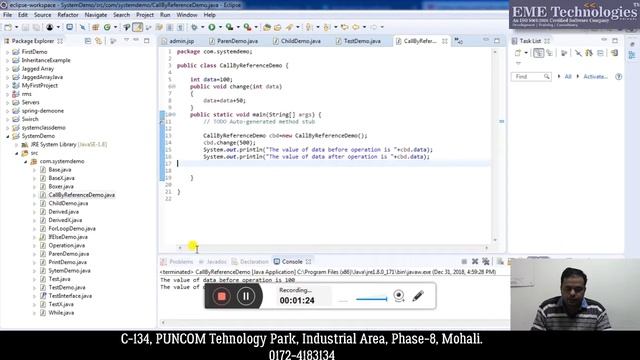Click the New file toolbar icon
Viewport: 640px width, 360px height.
pos(8,27)
